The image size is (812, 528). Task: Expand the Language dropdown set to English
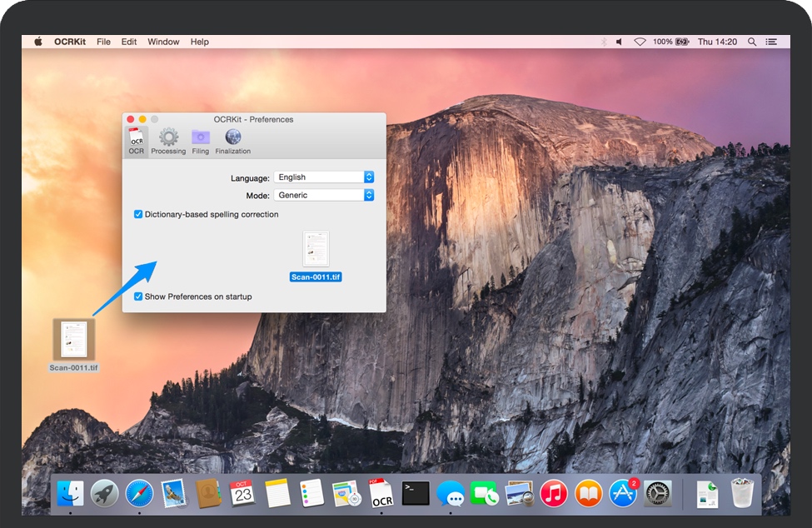[x=324, y=177]
